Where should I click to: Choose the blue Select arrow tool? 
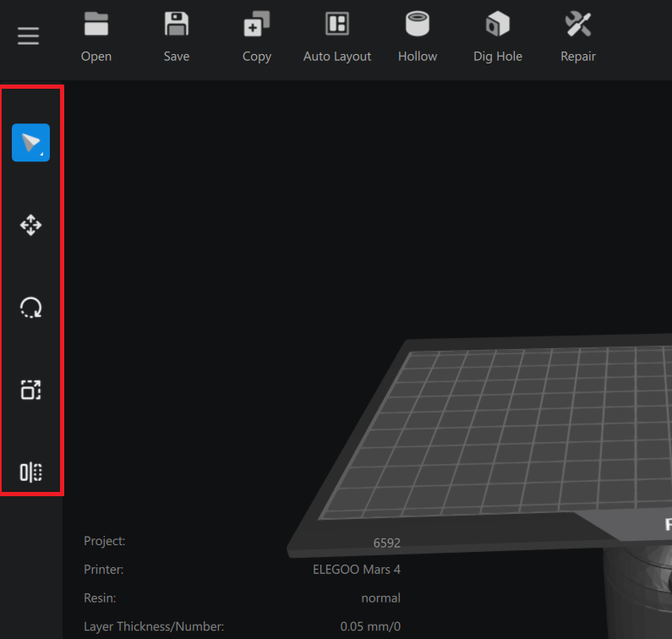(30, 143)
